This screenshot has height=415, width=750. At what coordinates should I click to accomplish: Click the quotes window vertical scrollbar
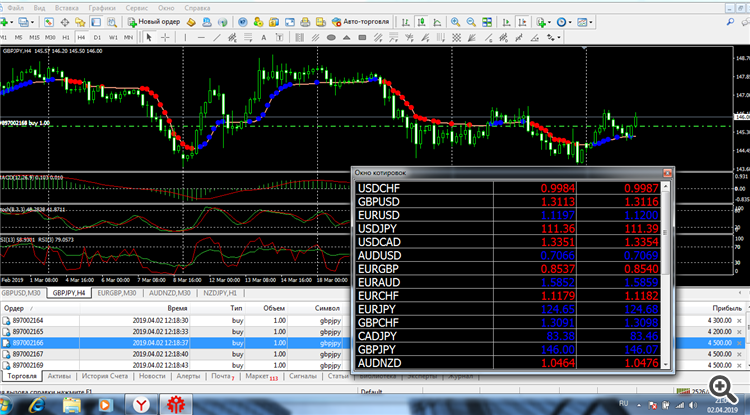pos(665,274)
